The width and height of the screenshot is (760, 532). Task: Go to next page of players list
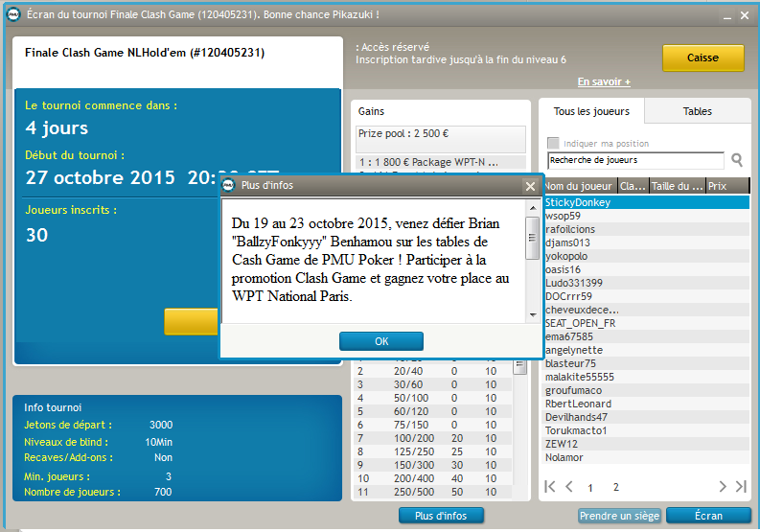click(723, 486)
